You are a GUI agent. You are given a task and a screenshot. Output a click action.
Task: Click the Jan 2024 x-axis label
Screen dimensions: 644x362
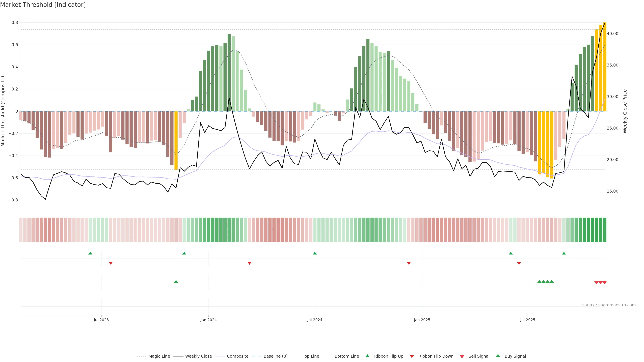click(208, 320)
